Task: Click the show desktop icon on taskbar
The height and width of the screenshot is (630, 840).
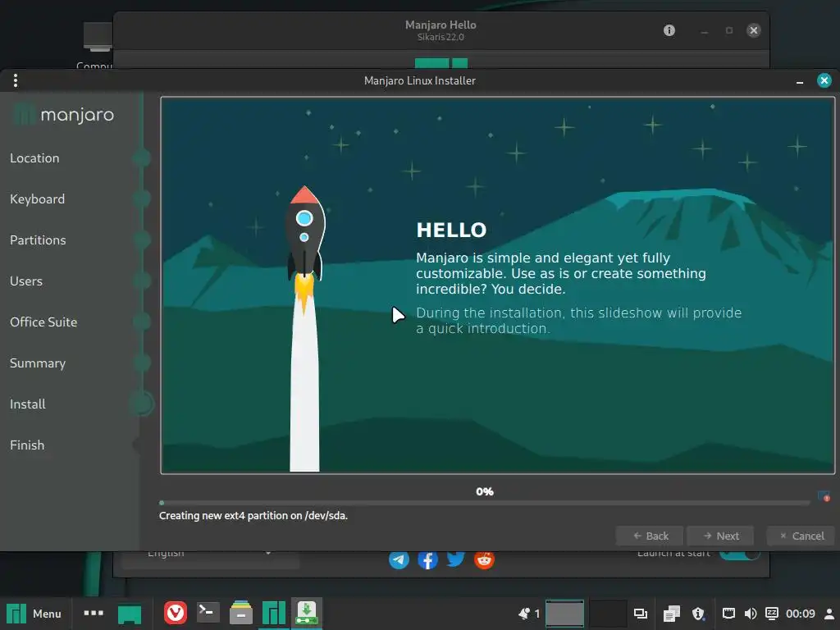Action: 130,614
